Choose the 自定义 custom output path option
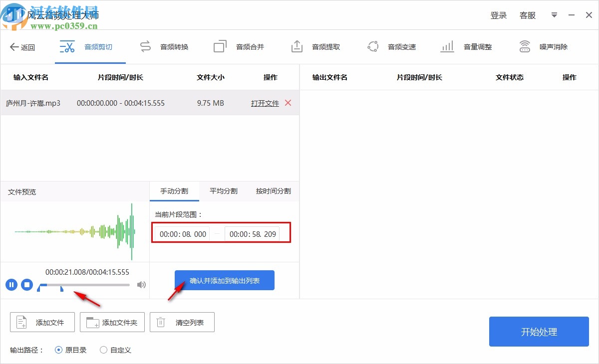This screenshot has width=599, height=364. point(103,350)
